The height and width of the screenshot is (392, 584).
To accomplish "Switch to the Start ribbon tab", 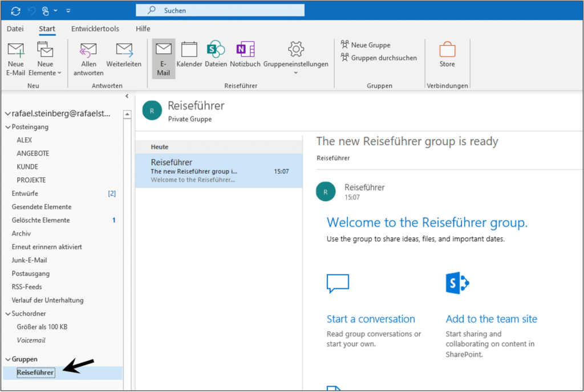I will click(47, 28).
